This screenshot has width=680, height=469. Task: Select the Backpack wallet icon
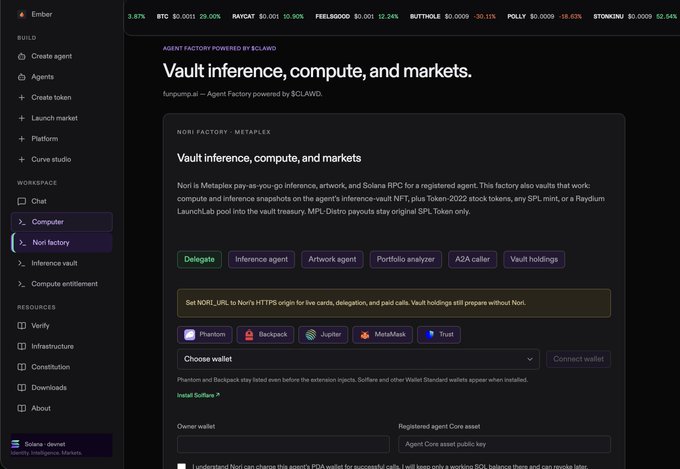249,335
